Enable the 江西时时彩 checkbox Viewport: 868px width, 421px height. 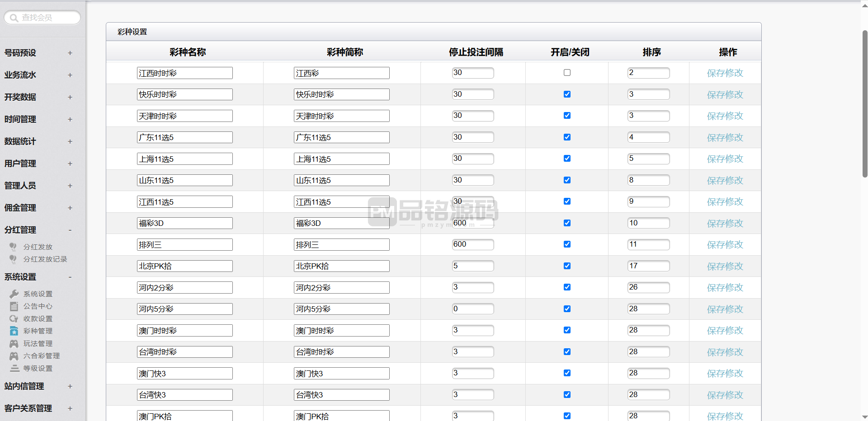567,73
